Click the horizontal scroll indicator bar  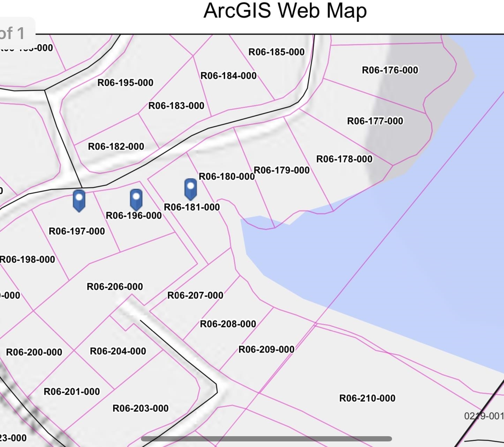[x=266, y=439]
